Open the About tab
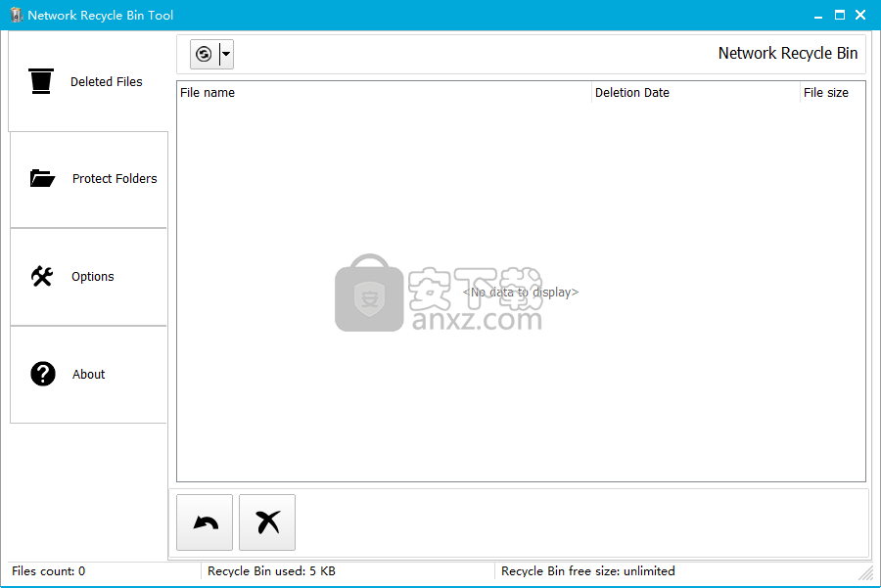 click(x=88, y=375)
